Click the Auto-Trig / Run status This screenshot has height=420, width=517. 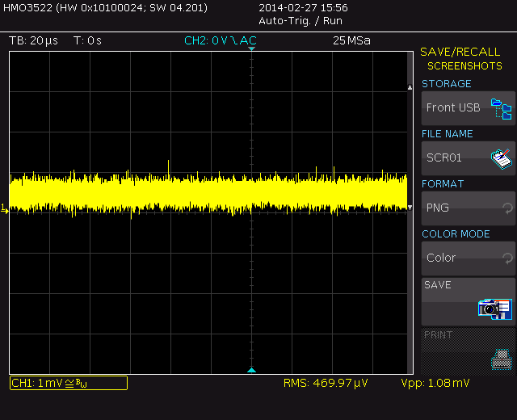[300, 20]
